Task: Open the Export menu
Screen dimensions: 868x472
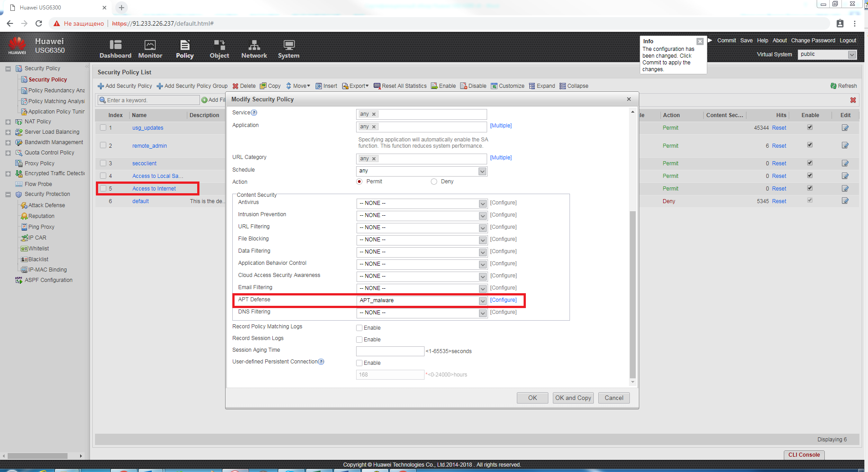Action: point(355,86)
